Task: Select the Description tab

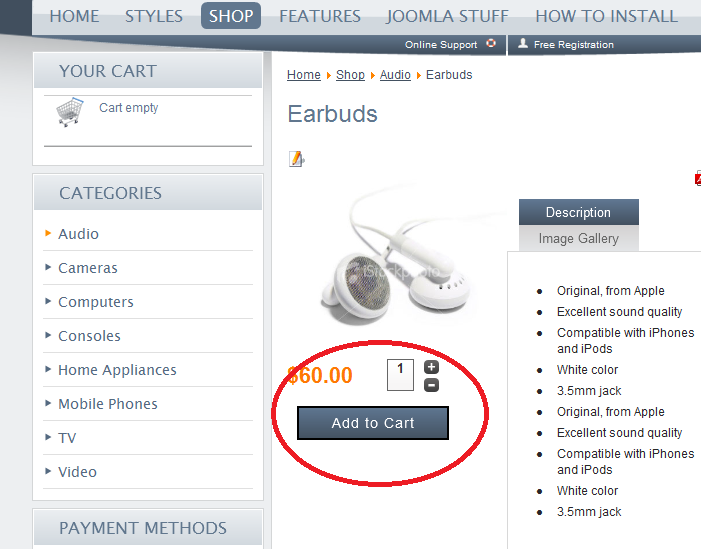Action: click(579, 212)
